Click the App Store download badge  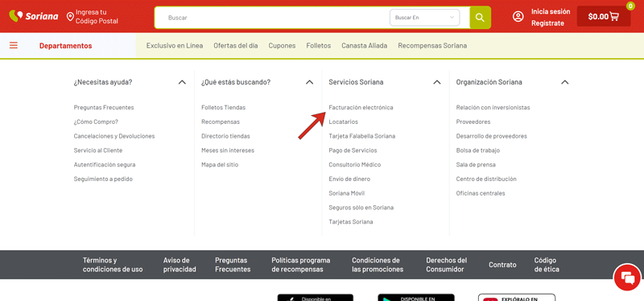(316, 298)
